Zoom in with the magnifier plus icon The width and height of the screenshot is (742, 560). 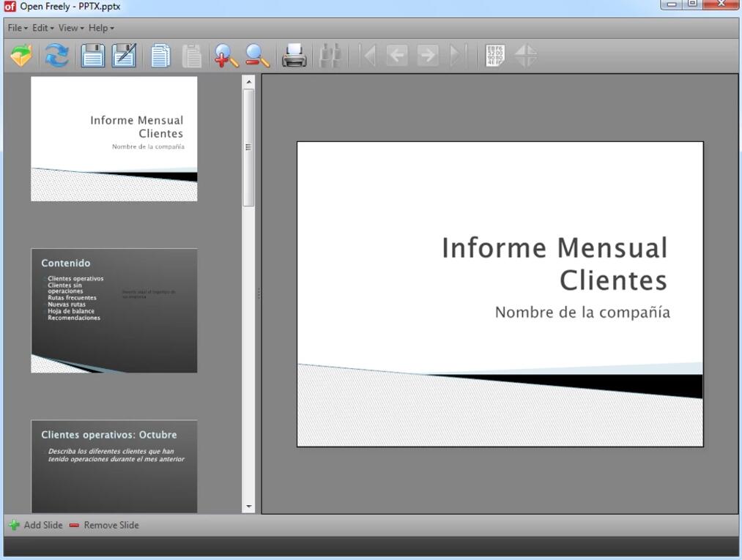point(226,56)
